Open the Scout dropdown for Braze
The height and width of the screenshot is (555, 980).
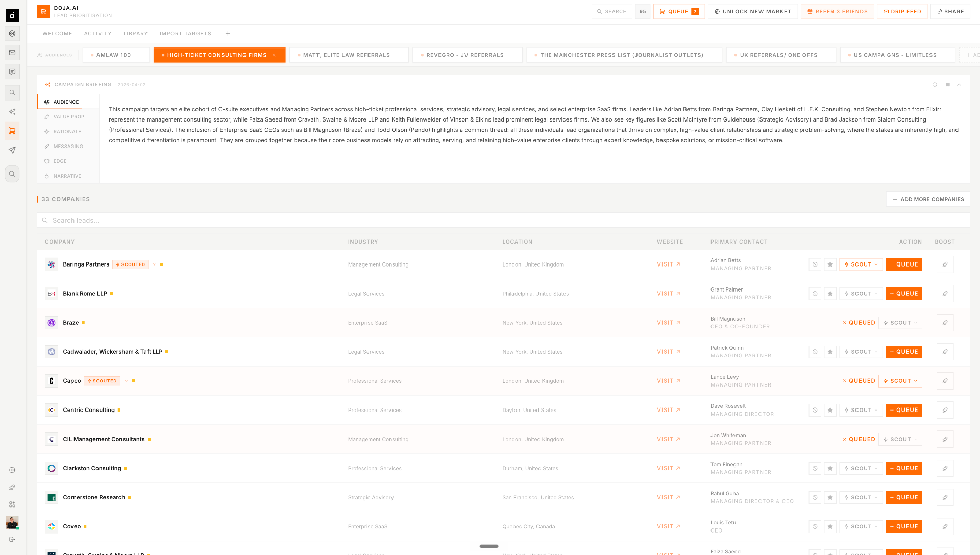900,323
